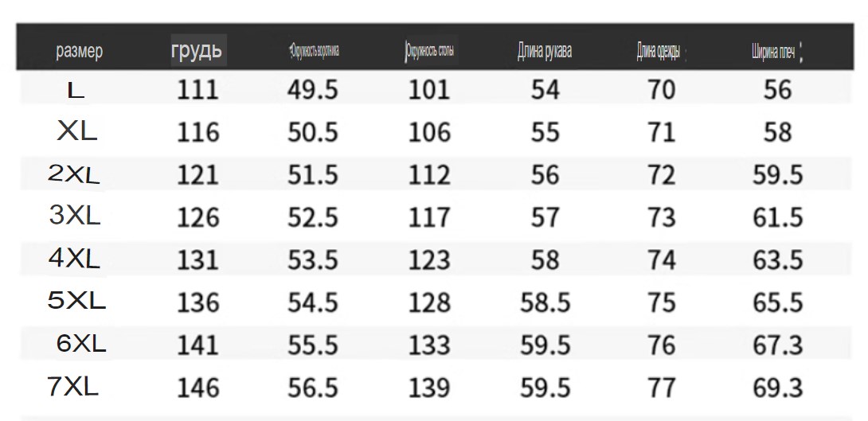The image size is (868, 421).
Task: Select the грудь column header
Action: [x=197, y=50]
